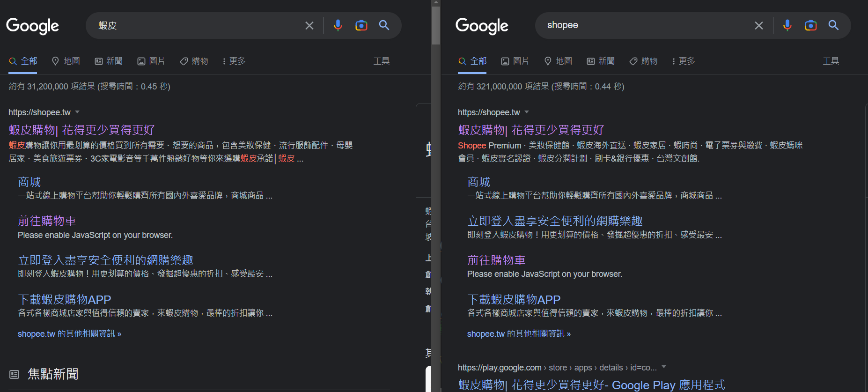Open 下載蝦皮購物APP sitelink in left window
The height and width of the screenshot is (392, 868).
tap(65, 299)
